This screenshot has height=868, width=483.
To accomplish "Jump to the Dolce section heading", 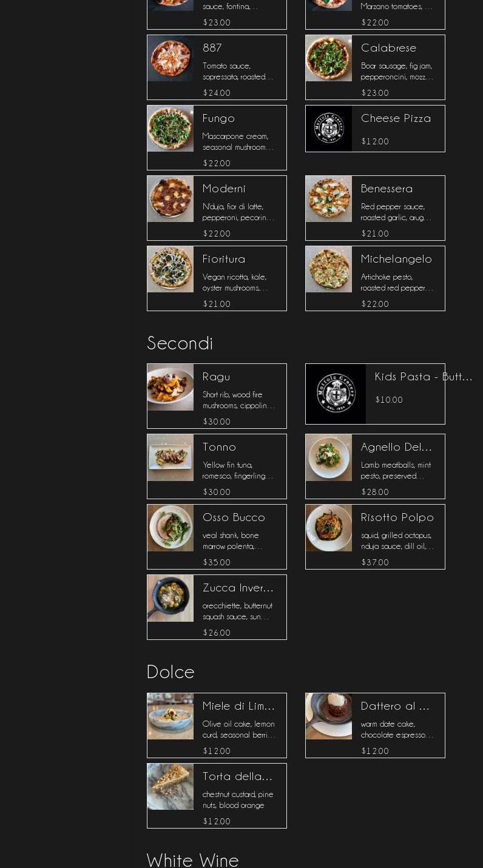I will point(171,672).
